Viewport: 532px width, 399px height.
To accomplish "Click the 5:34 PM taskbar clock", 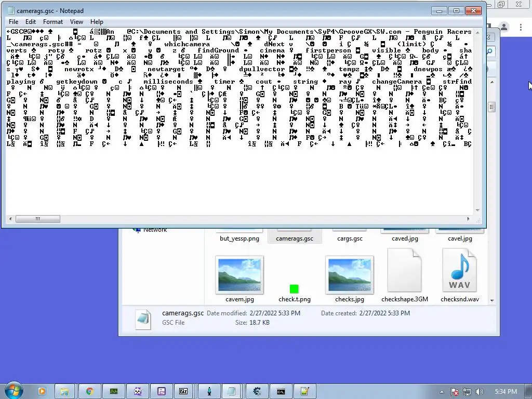I will (506, 392).
